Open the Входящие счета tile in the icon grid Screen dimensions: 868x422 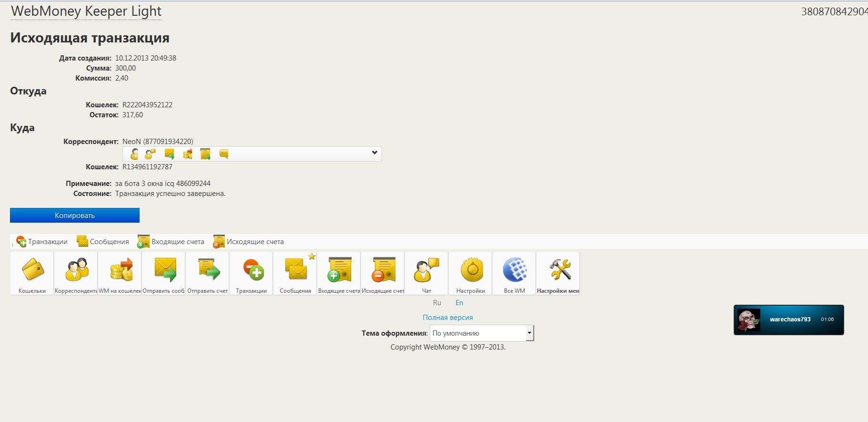[339, 273]
